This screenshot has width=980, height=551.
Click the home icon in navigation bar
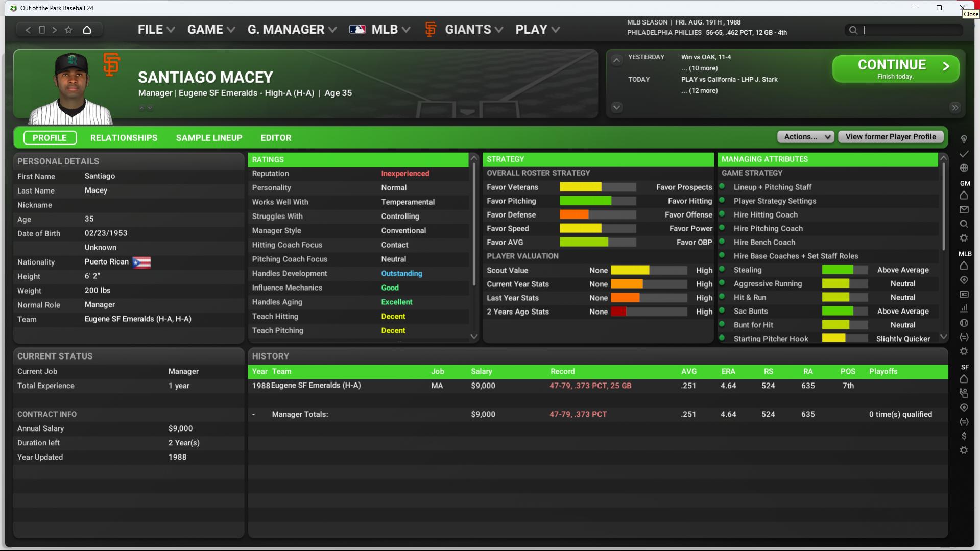point(87,30)
